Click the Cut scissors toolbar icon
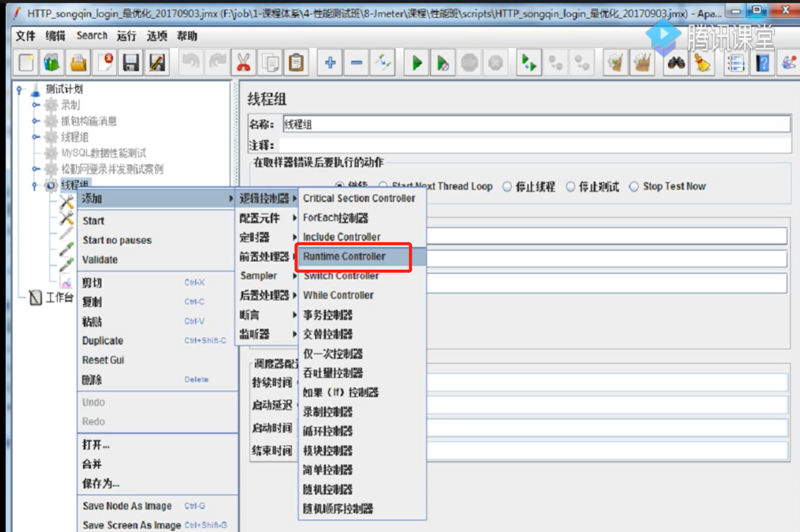 243,63
